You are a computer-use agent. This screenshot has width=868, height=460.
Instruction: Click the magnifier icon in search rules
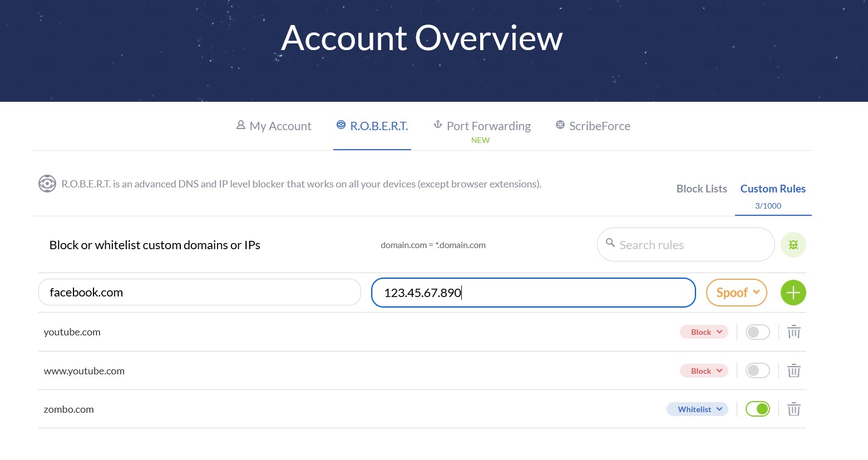pos(610,243)
